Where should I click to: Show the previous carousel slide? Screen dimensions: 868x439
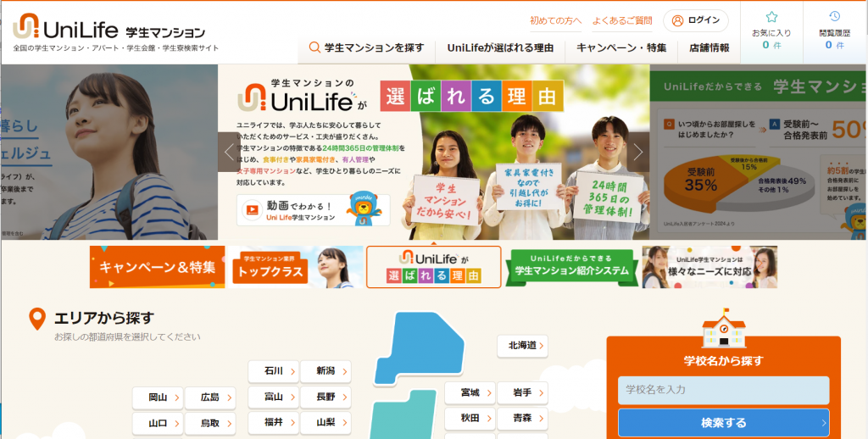pos(229,152)
